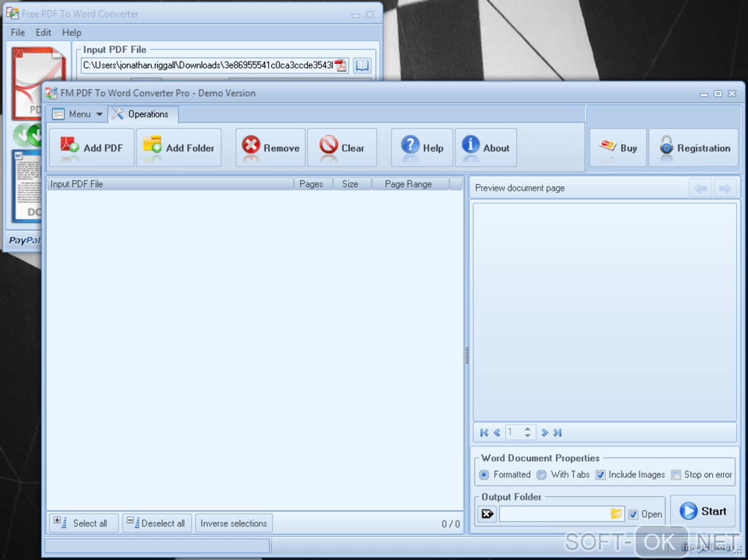Screen dimensions: 748x560
Task: Click the Clear button
Action: click(x=342, y=148)
